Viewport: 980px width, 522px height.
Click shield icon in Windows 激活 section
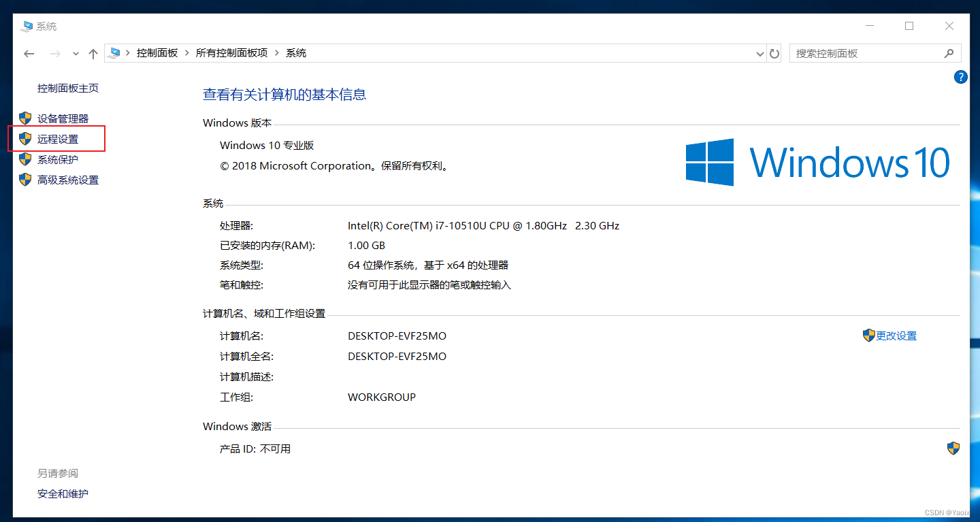coord(953,448)
